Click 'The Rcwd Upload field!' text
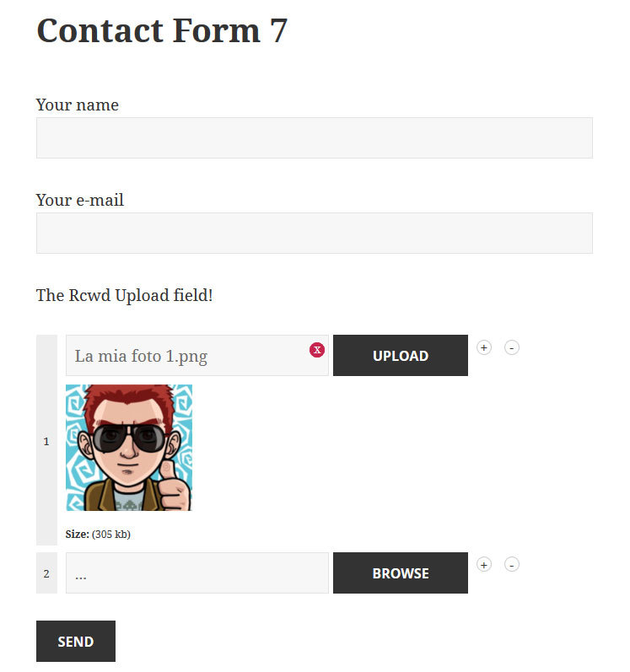The image size is (630, 672). 124,295
